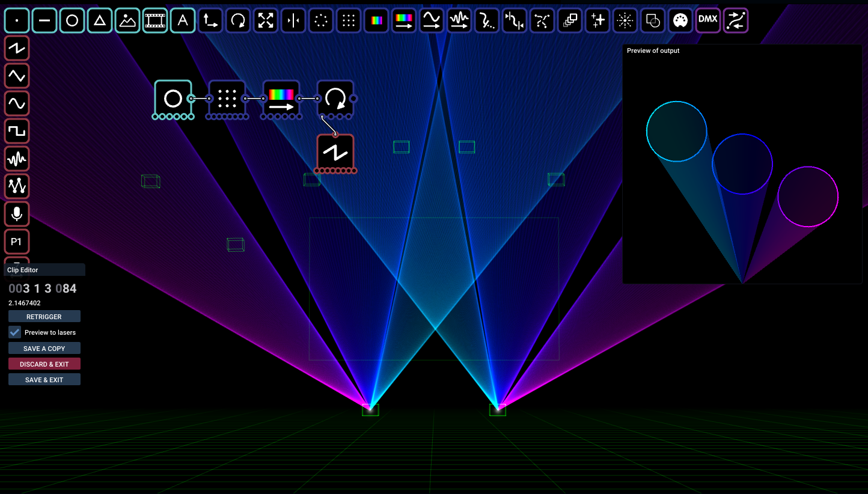Viewport: 868px width, 494px height.
Task: Add a grid dot array from toolbar
Action: [x=349, y=20]
